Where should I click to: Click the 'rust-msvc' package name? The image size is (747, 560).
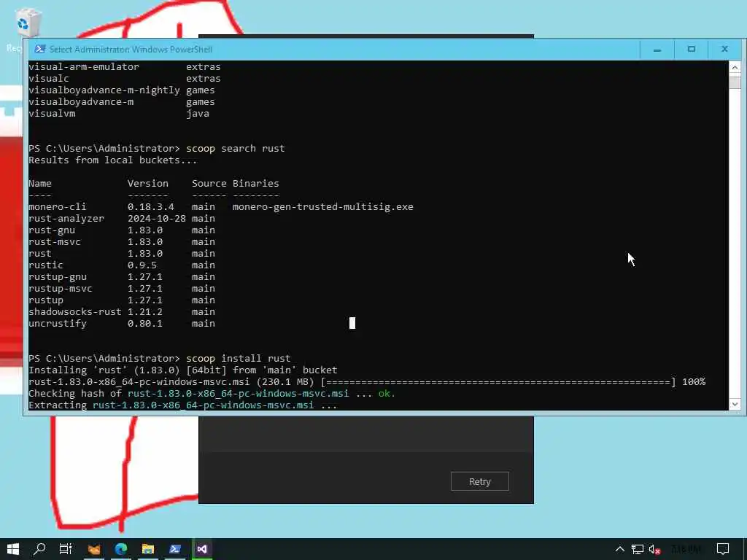click(x=54, y=242)
